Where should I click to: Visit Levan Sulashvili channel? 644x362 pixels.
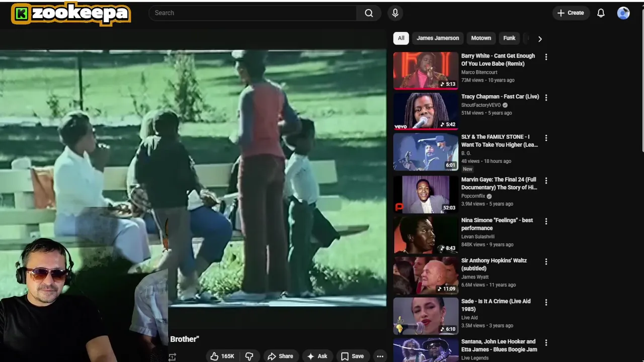coord(478,237)
